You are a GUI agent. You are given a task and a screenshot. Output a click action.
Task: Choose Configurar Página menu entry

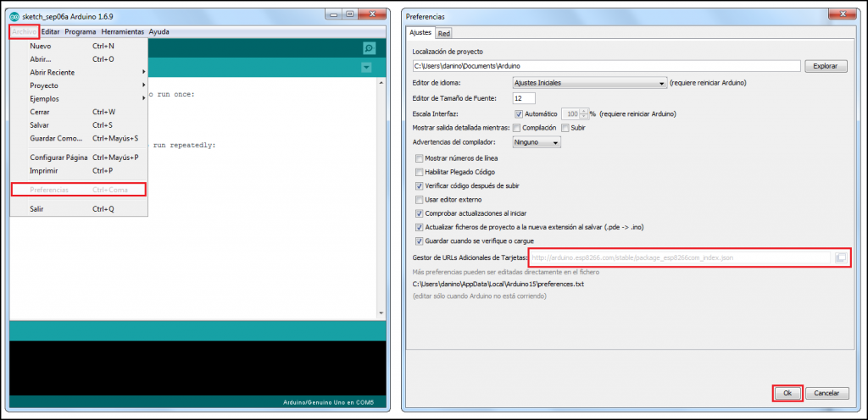coord(79,157)
